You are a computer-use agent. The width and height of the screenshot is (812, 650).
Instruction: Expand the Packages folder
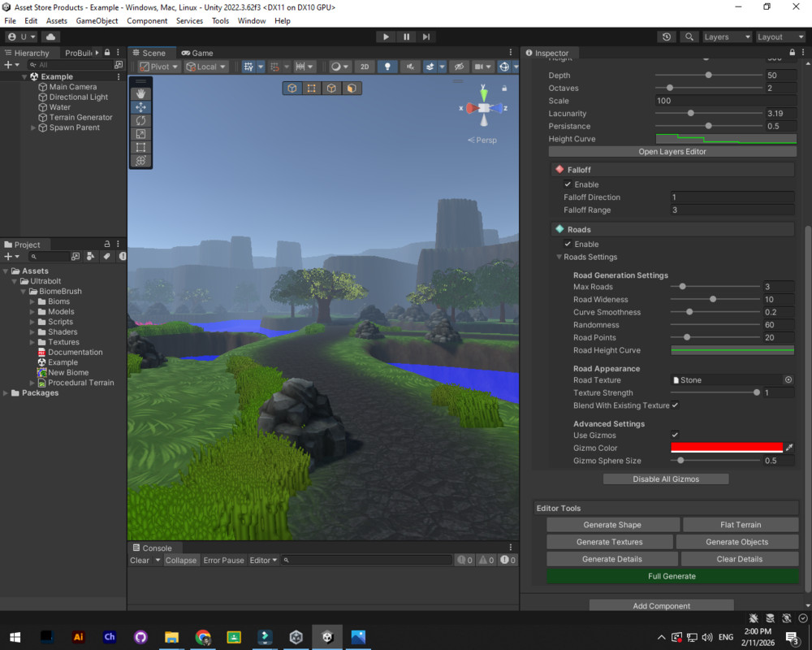pos(6,393)
